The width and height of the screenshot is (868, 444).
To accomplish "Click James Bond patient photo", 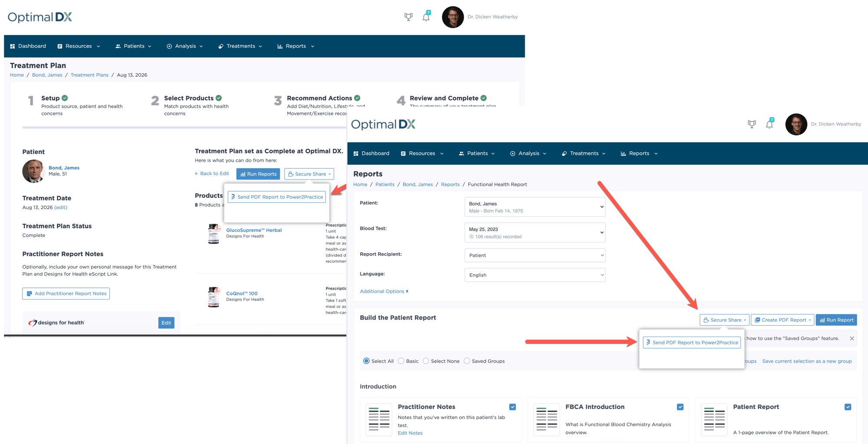I will click(x=33, y=171).
